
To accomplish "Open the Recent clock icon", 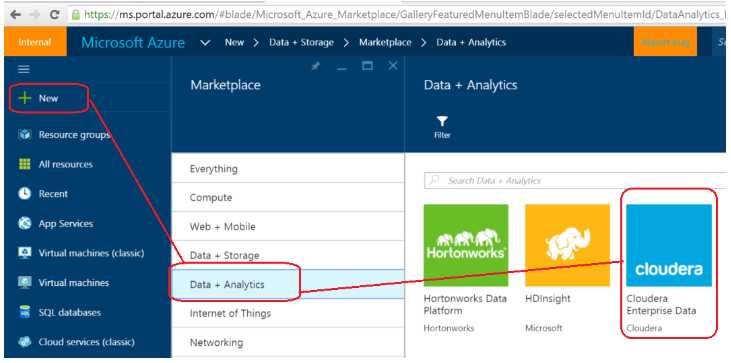I will (24, 193).
